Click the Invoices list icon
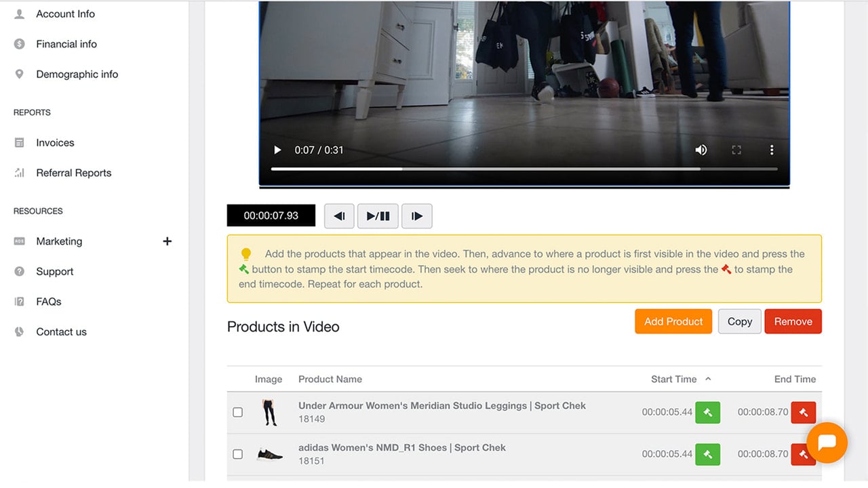The height and width of the screenshot is (488, 868). pos(20,143)
